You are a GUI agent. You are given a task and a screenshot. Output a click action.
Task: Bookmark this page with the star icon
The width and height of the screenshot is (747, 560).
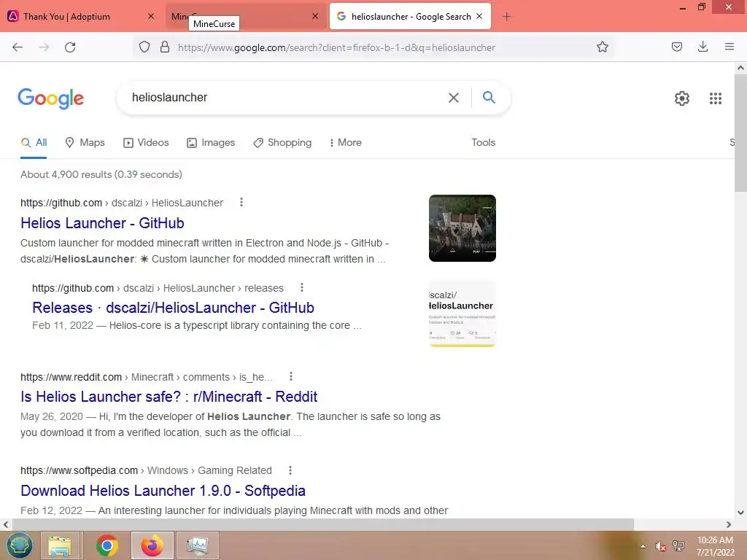(x=602, y=47)
